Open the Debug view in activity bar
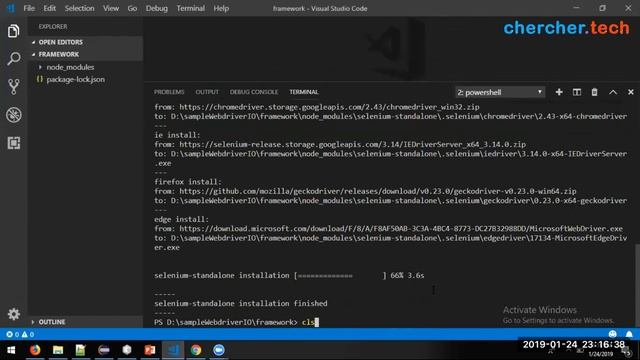Screen dimensions: 640x360 (x=13, y=115)
